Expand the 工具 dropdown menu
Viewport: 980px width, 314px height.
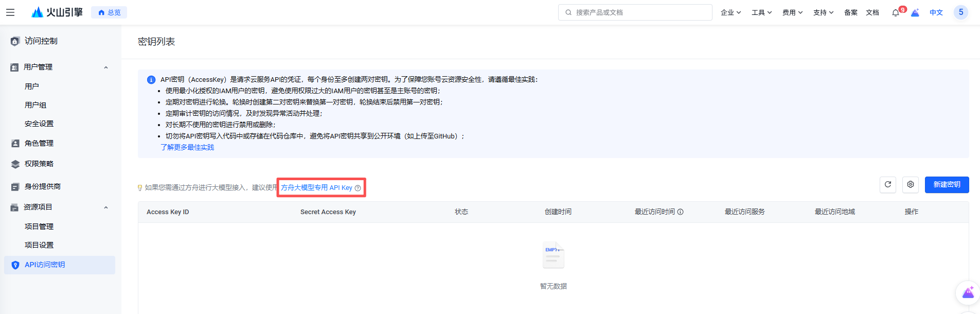[761, 12]
